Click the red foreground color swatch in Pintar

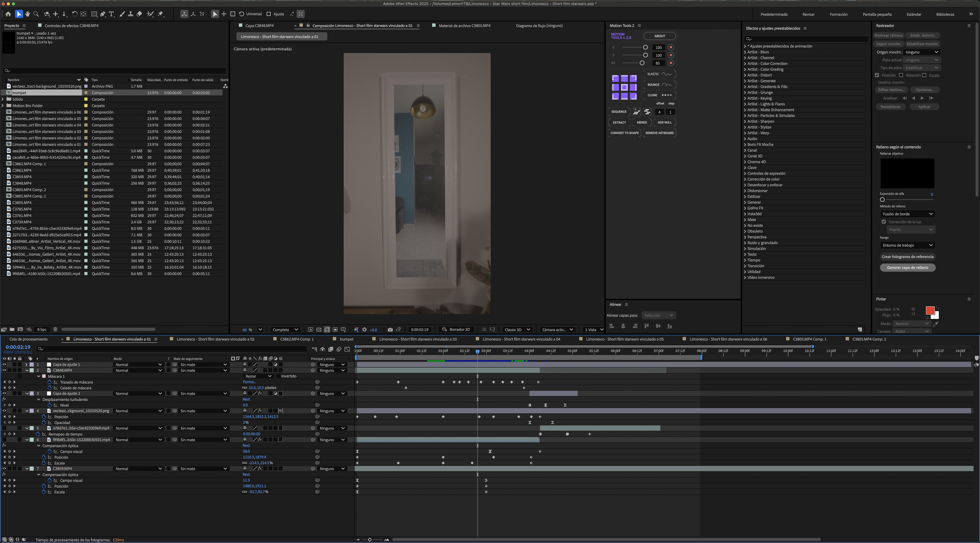coord(929,310)
